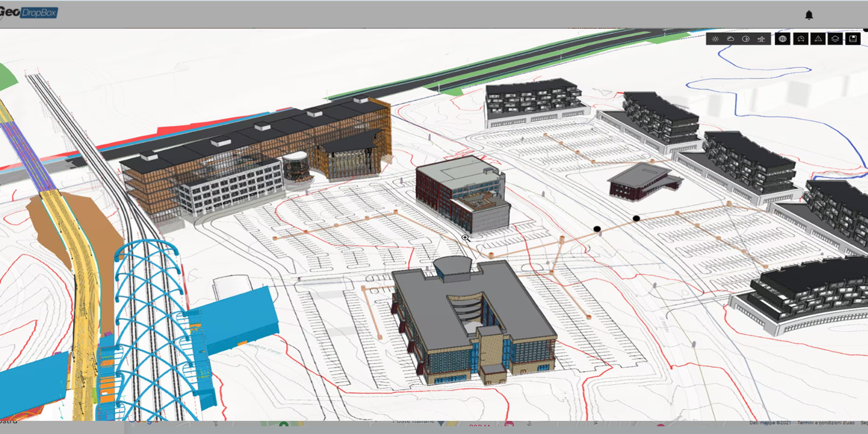Select the long brown glass office building
This screenshot has height=434, width=868.
(253, 156)
